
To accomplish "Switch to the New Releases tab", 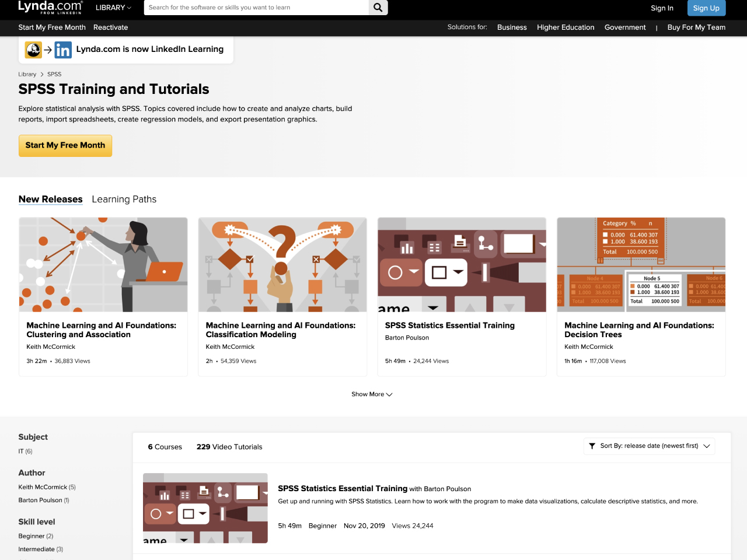I will [51, 199].
